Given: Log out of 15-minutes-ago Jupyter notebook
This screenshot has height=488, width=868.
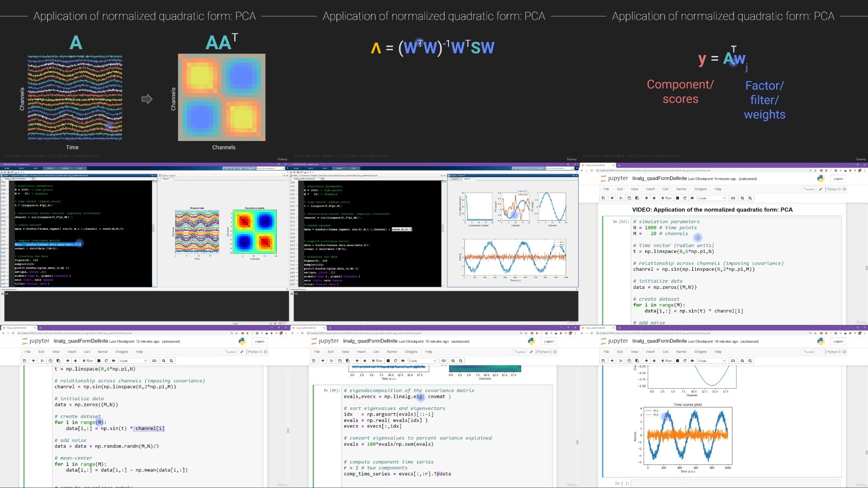Looking at the screenshot, I should (549, 341).
